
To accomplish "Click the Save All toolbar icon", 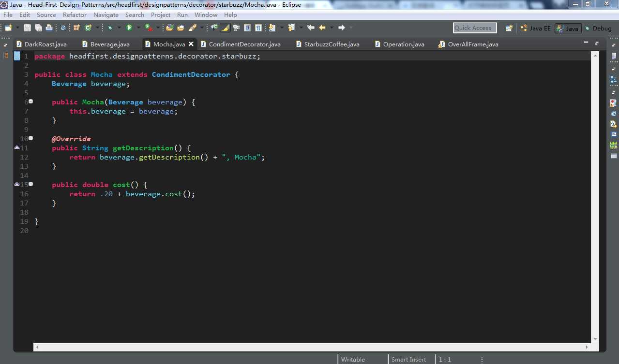I will tap(38, 28).
